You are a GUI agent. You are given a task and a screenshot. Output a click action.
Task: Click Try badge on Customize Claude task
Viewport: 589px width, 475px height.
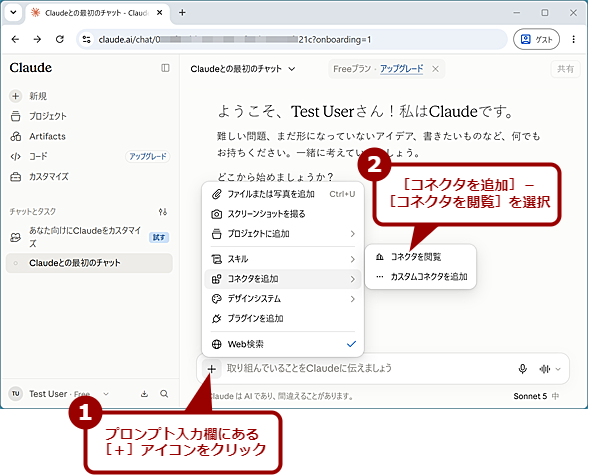(159, 237)
